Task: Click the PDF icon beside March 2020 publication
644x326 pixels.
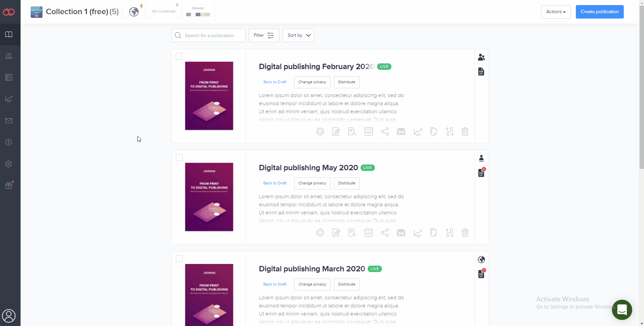Action: coord(481,274)
